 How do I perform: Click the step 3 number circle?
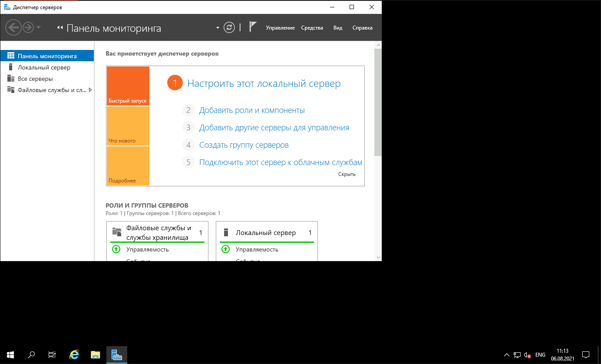click(188, 128)
